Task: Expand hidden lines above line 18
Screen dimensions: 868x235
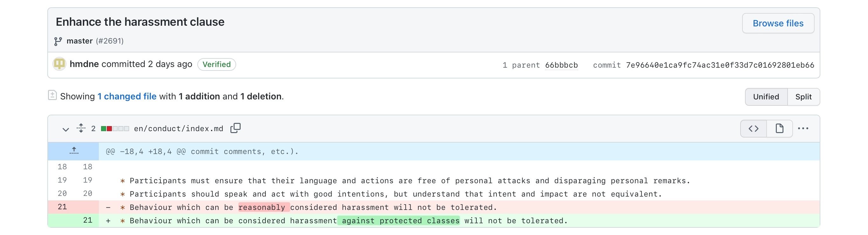Action: tap(74, 151)
